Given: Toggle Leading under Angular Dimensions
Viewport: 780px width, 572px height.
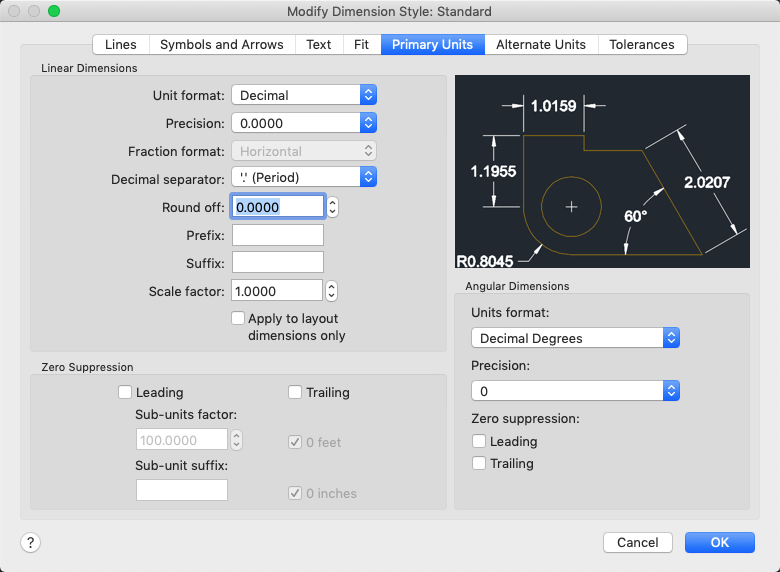Looking at the screenshot, I should [480, 442].
